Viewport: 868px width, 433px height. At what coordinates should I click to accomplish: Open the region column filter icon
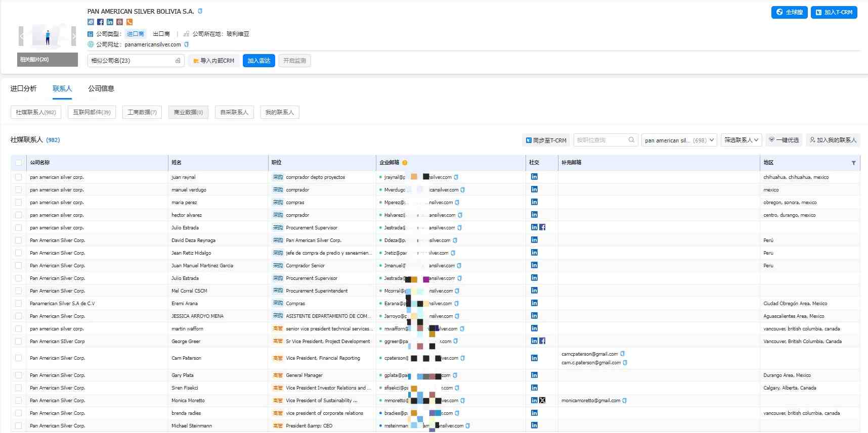tap(854, 163)
